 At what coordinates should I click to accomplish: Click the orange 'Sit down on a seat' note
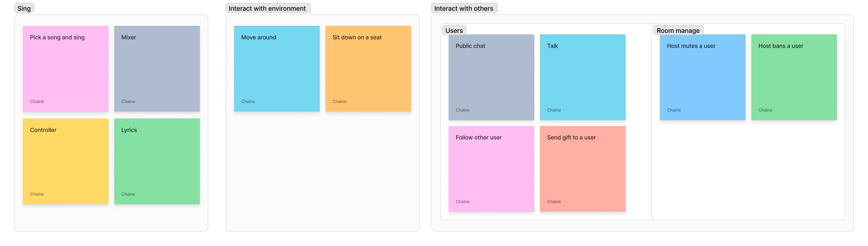click(x=368, y=68)
